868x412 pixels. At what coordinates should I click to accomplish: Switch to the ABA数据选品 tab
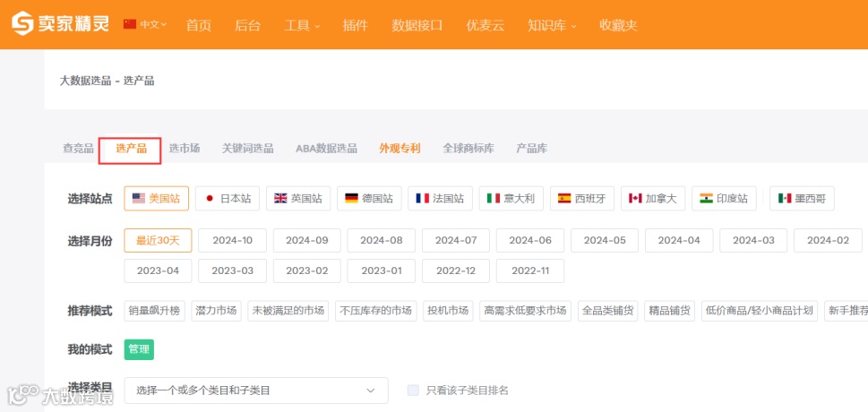click(x=326, y=149)
